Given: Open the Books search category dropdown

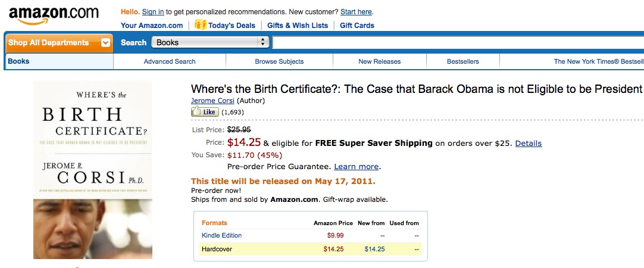Looking at the screenshot, I should 211,42.
